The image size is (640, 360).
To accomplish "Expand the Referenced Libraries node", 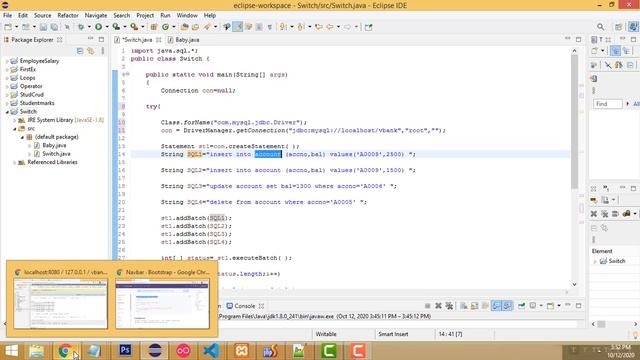I will pyautogui.click(x=15, y=162).
